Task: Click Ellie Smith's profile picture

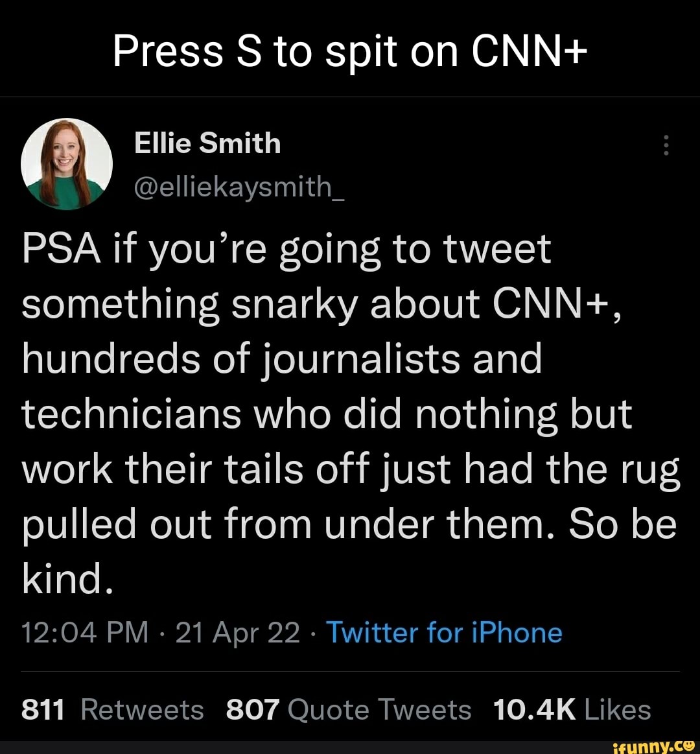Action: pyautogui.click(x=66, y=164)
